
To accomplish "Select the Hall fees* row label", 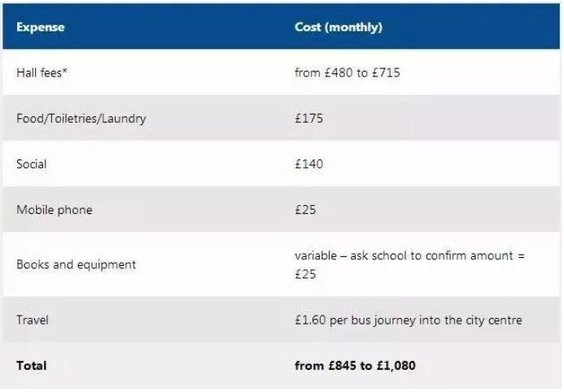I will click(42, 73).
